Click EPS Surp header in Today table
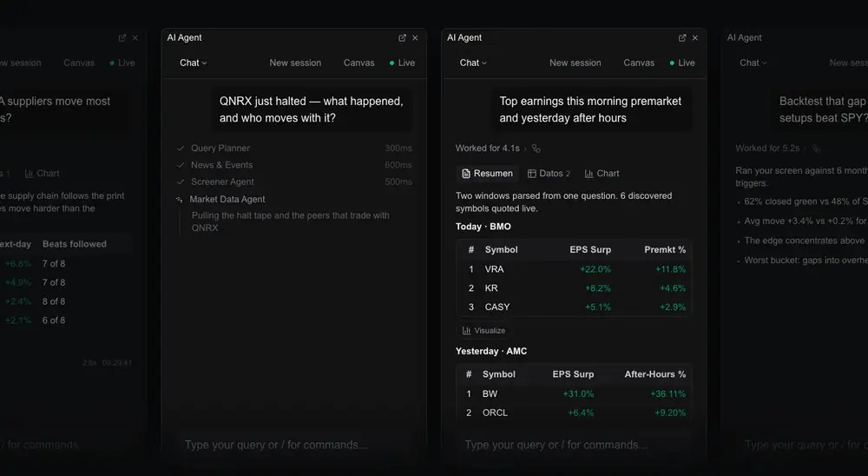The width and height of the screenshot is (868, 476). [x=590, y=250]
